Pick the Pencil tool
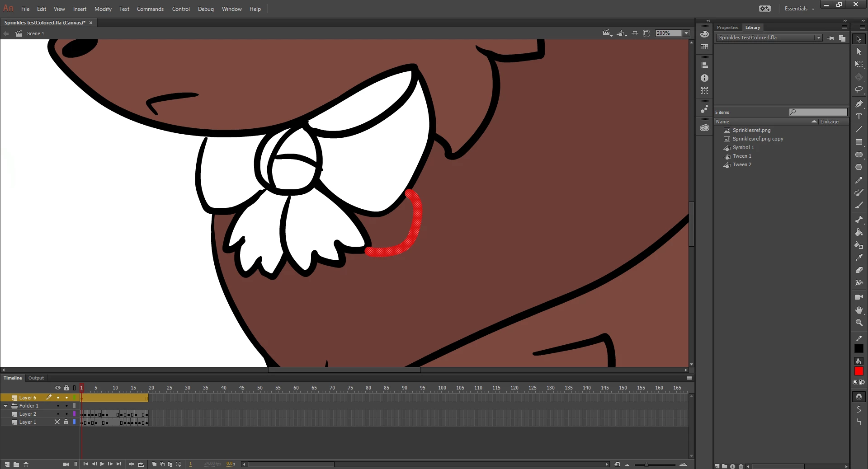The width and height of the screenshot is (868, 469). pyautogui.click(x=859, y=180)
